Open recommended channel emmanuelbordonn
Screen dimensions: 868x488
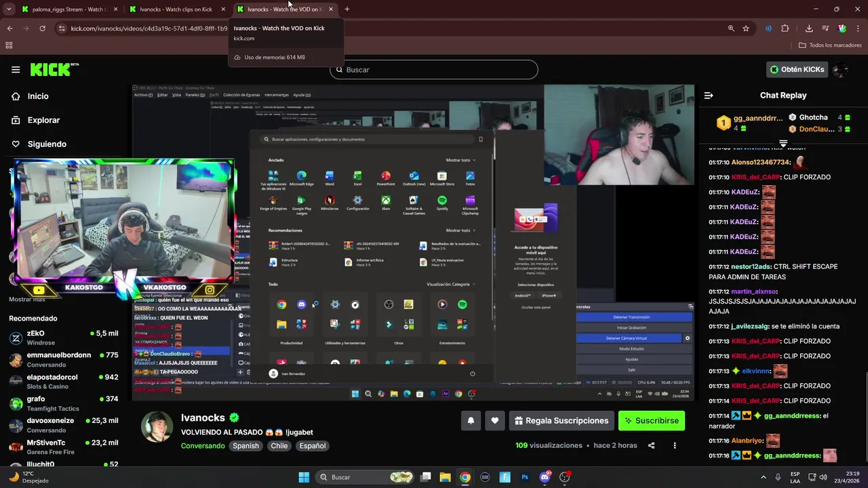64,359
